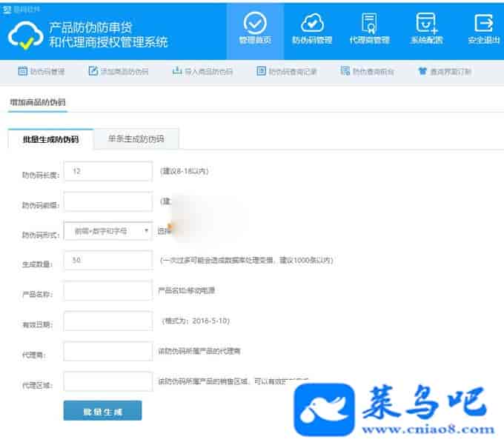Switch to the 批量生成防伪码 tab
This screenshot has width=504, height=445.
(x=50, y=139)
